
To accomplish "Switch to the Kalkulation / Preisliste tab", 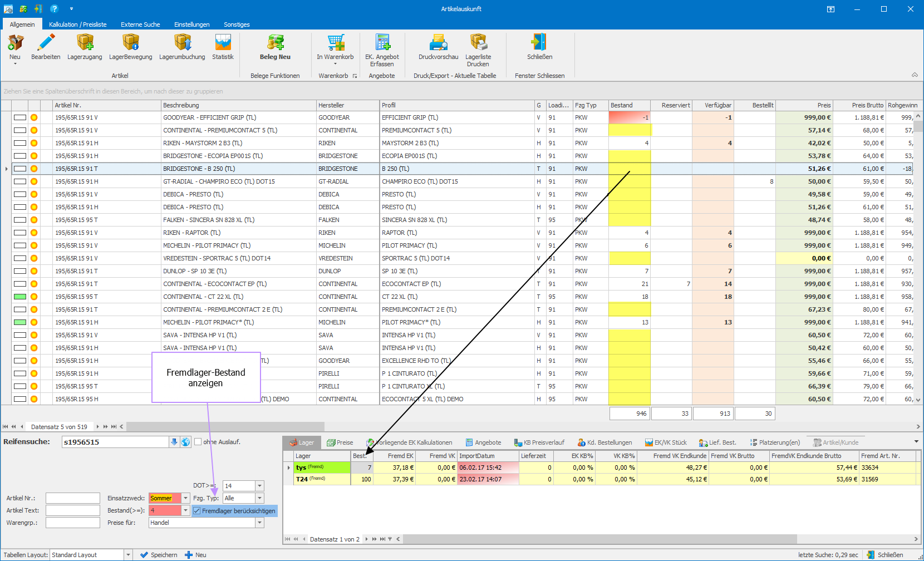I will (x=77, y=24).
